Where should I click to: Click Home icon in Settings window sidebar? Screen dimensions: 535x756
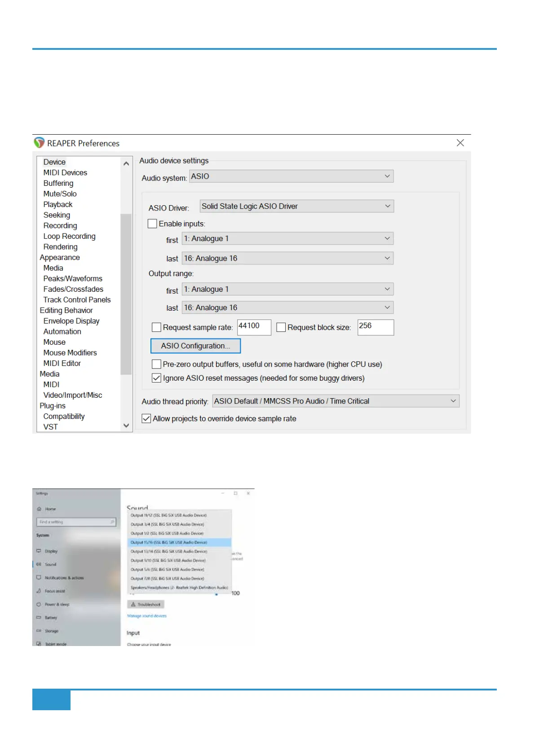[x=39, y=509]
